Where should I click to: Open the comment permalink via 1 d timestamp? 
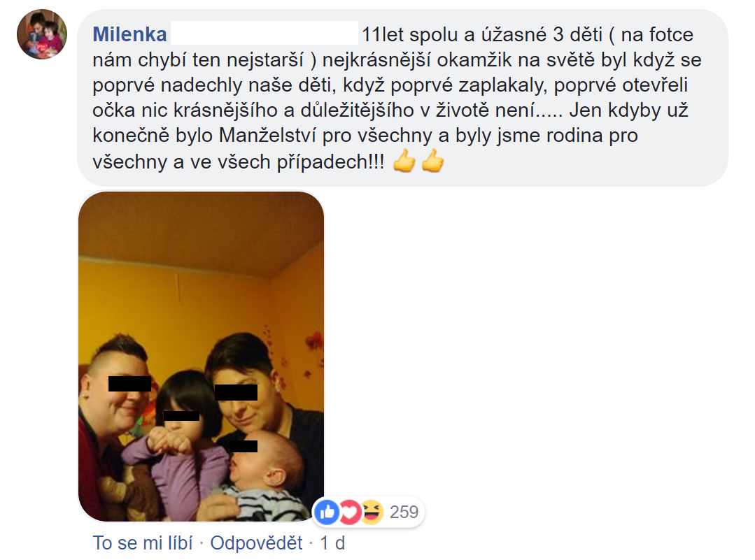[333, 543]
